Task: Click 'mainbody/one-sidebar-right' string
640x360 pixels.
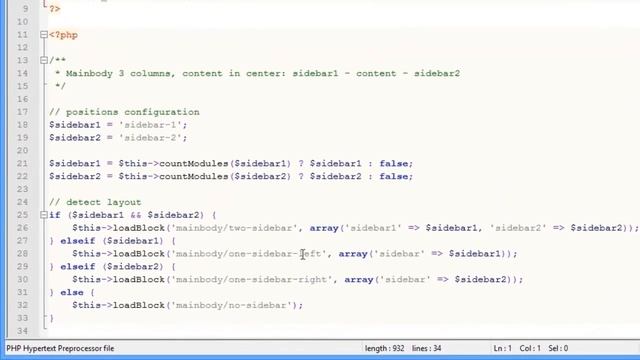Action: 251,280
